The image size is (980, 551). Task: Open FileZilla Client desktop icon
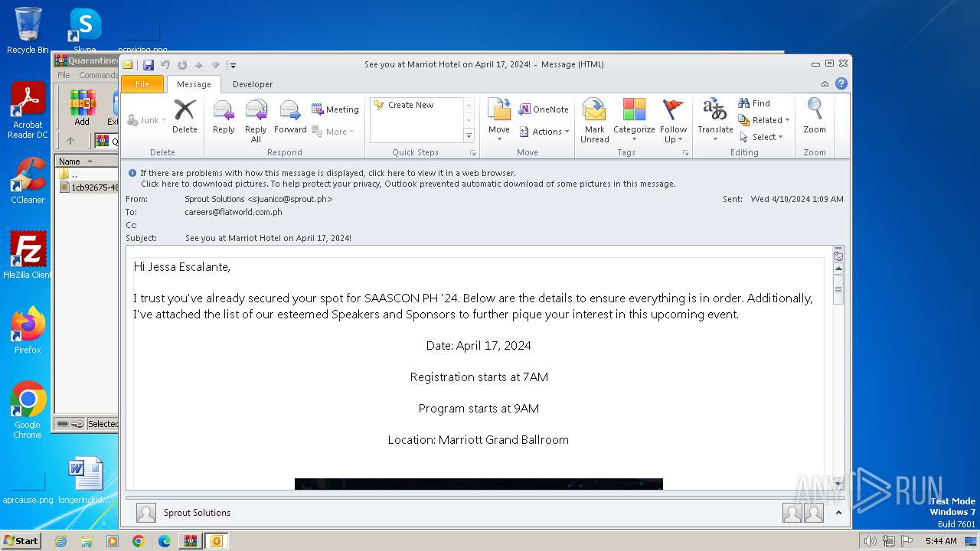[x=28, y=255]
